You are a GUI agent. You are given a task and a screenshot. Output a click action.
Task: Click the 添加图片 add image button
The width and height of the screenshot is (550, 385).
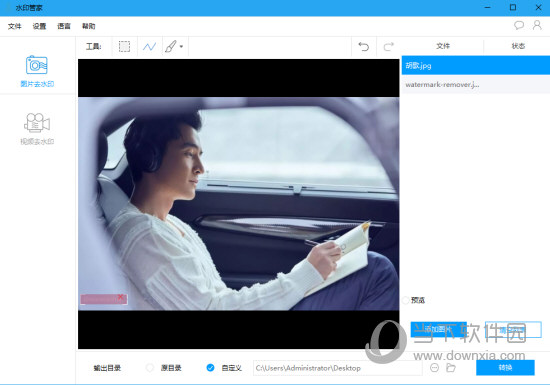point(438,330)
